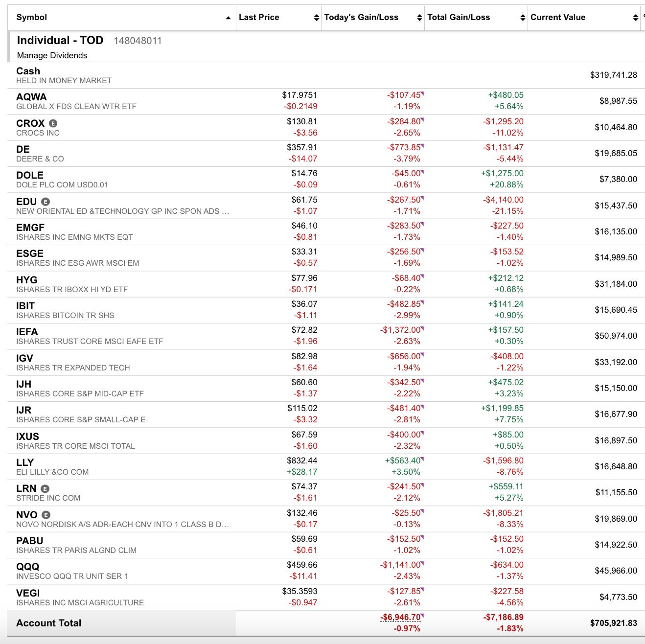Click AQWA total gain +$480.05

click(x=506, y=95)
